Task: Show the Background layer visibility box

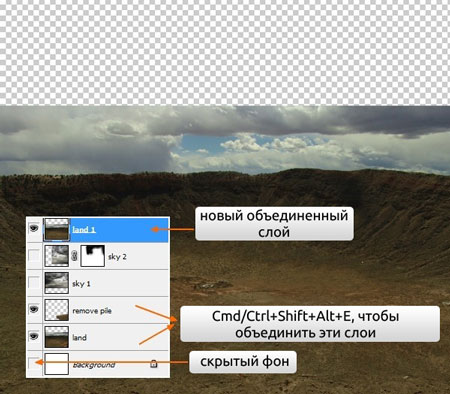Action: [34, 364]
